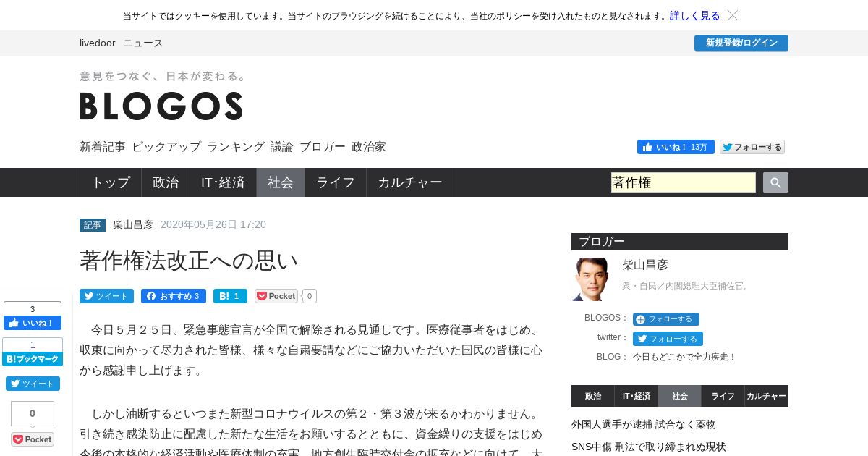Open the ランキング menu item
The image size is (868, 456).
pyautogui.click(x=236, y=147)
